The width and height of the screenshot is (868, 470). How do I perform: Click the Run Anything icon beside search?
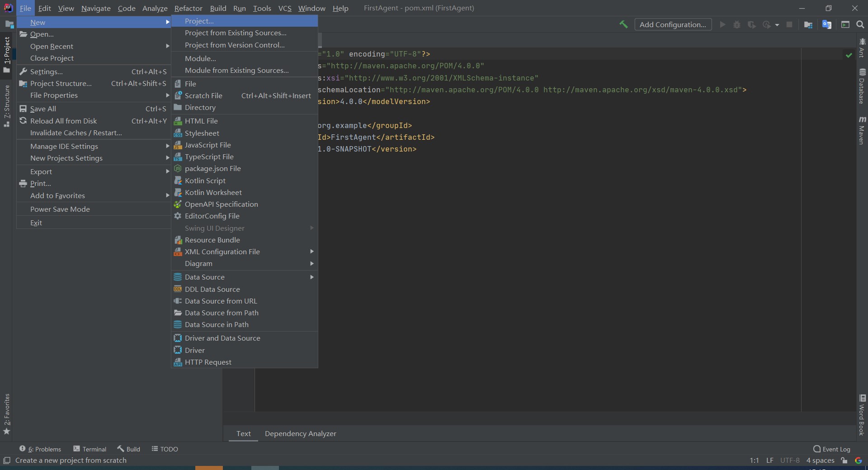(845, 24)
